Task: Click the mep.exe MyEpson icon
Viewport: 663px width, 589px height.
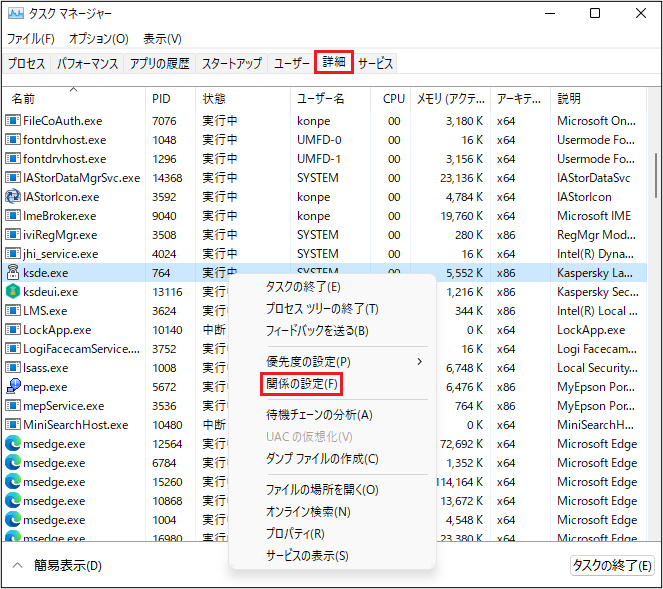Action: (x=13, y=386)
